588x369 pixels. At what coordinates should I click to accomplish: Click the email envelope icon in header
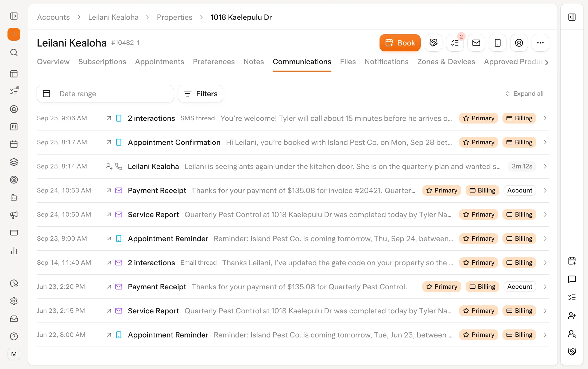(x=476, y=43)
